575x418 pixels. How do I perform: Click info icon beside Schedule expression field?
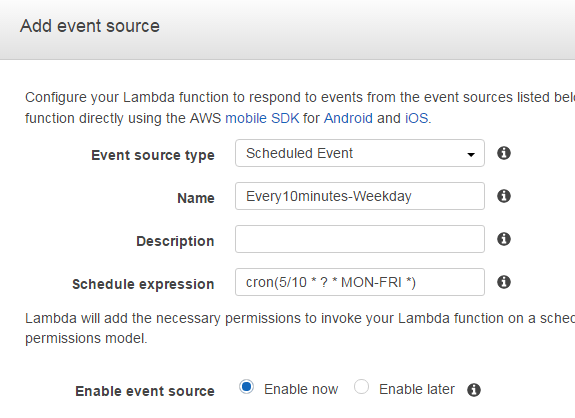click(x=504, y=282)
